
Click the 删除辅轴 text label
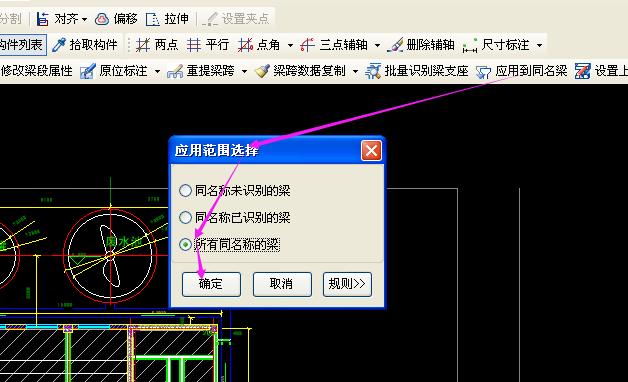pyautogui.click(x=430, y=45)
